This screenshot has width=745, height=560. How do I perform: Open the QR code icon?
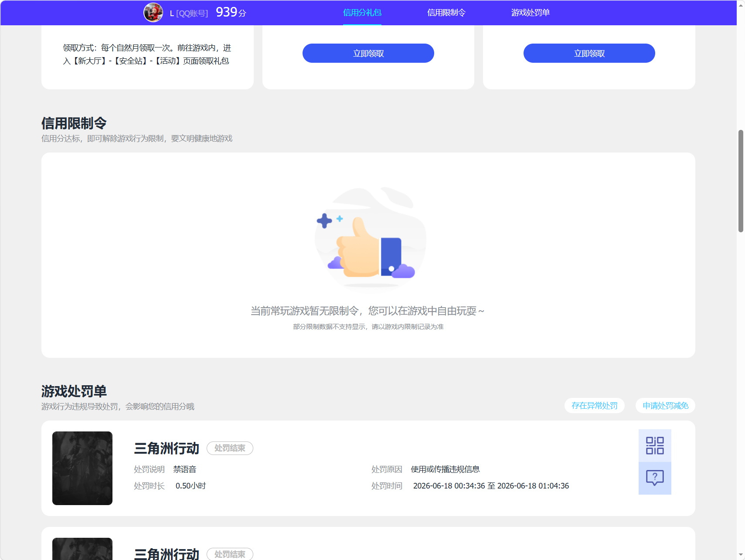tap(655, 445)
